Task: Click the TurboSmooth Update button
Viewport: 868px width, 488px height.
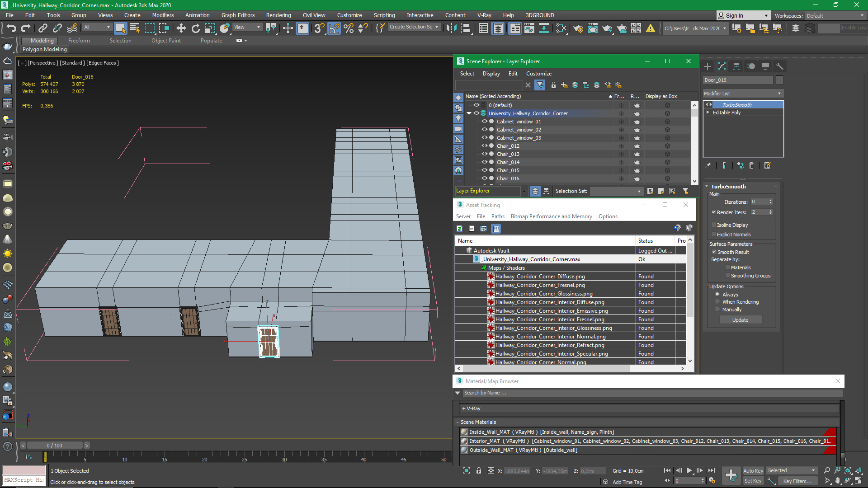Action: pyautogui.click(x=741, y=320)
